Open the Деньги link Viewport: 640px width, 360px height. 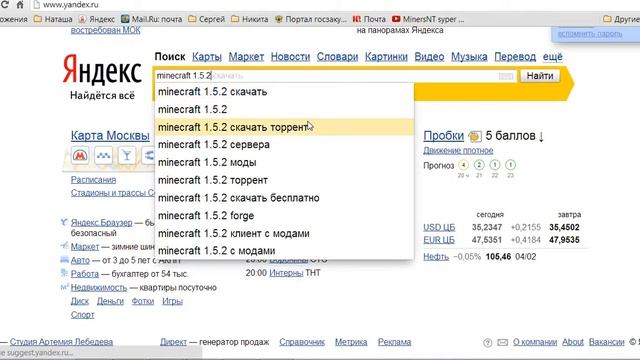pyautogui.click(x=110, y=301)
